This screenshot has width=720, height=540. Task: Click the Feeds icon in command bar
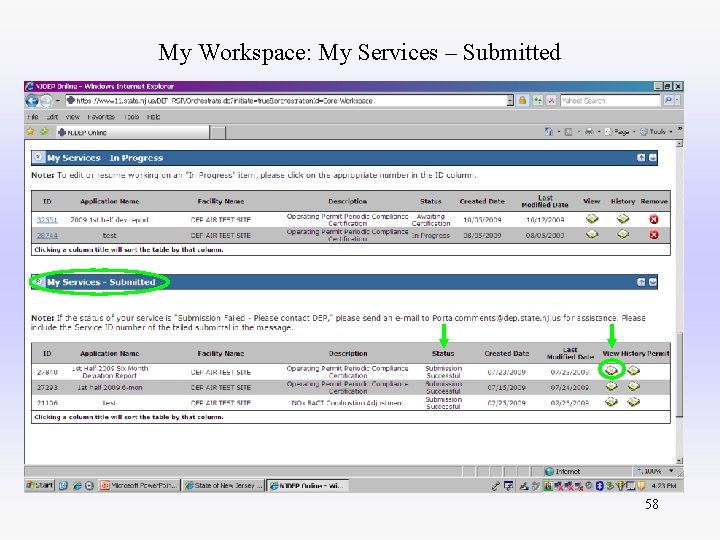(568, 132)
